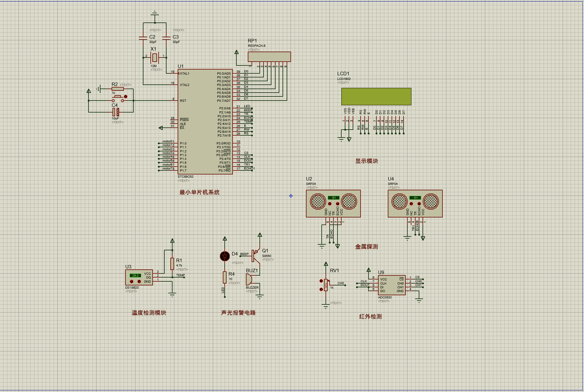This screenshot has height=392, width=584.
Task: Click the down arrow button on U3 DS18B20
Action: click(139, 281)
